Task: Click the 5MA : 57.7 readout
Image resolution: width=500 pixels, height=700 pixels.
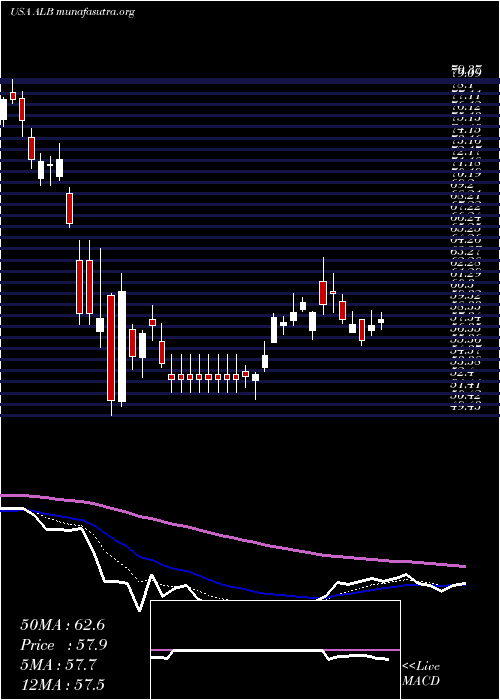Action: coord(58,665)
